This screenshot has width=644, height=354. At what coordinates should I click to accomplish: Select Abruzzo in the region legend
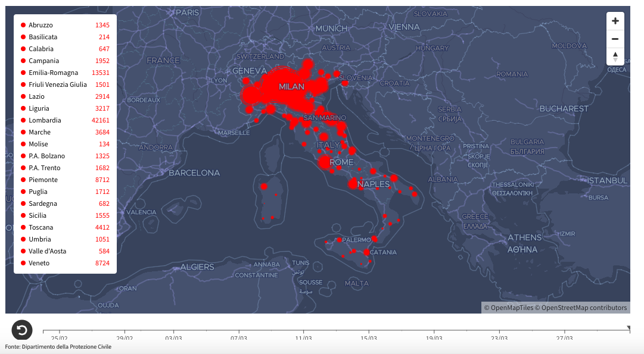pyautogui.click(x=65, y=25)
